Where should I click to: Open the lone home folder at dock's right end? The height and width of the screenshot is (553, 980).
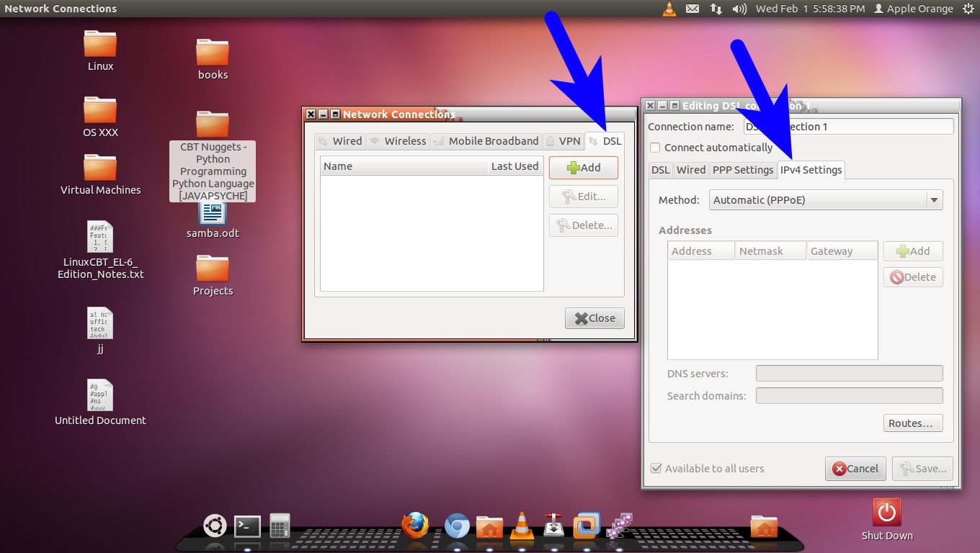tap(764, 527)
